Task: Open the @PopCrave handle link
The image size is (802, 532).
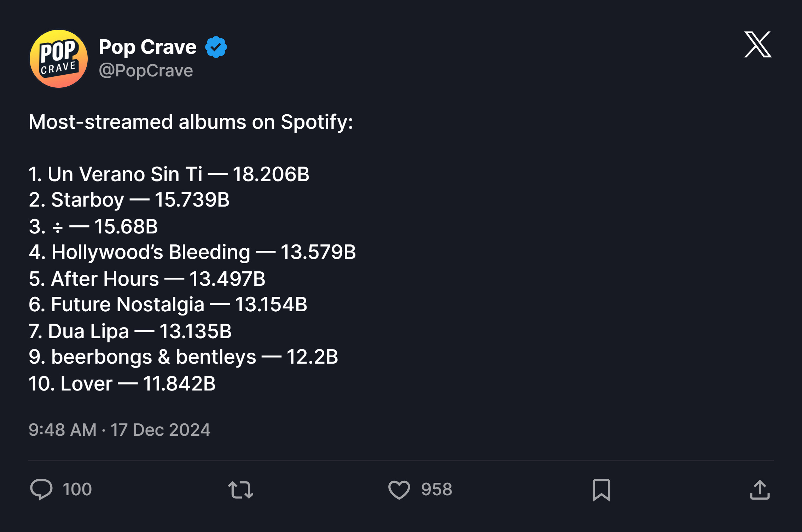Action: coord(146,70)
